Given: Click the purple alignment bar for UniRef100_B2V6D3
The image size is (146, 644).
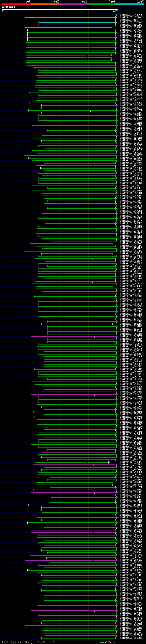Looking at the screenshot, I should [75, 412].
